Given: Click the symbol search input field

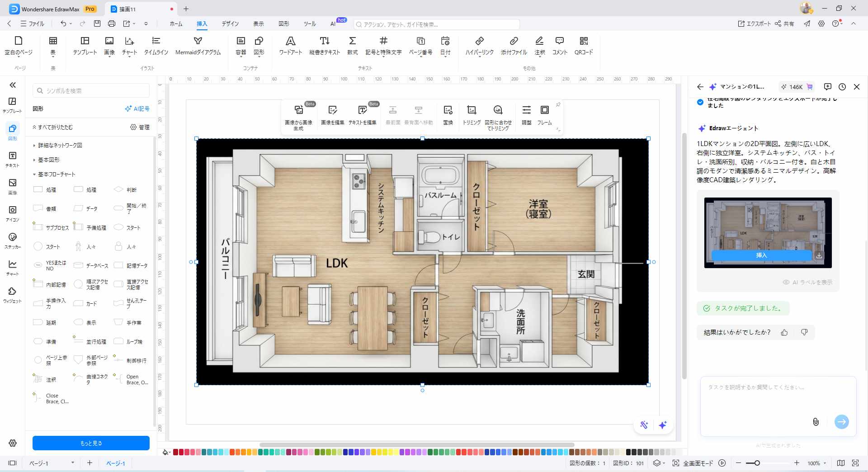Looking at the screenshot, I should 95,90.
